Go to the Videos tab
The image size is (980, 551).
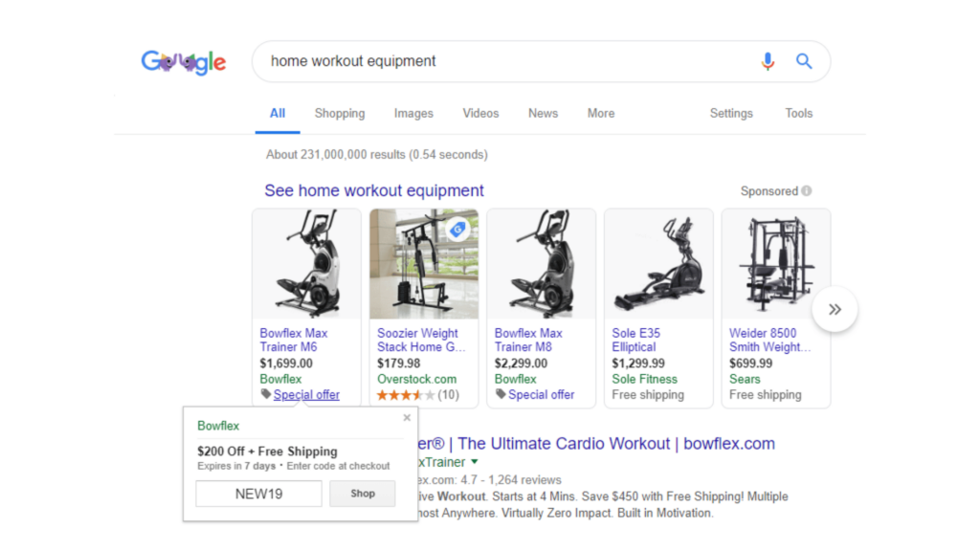[x=480, y=113]
